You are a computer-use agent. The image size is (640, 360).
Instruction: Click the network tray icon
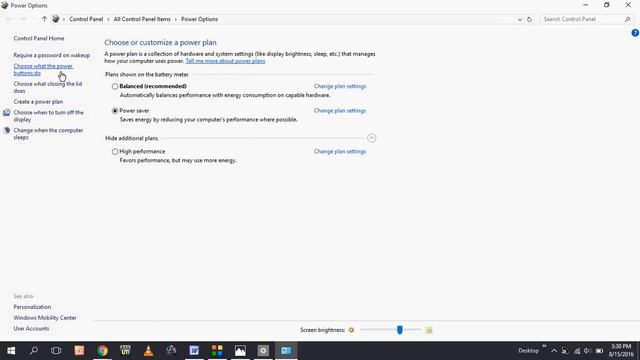pos(577,351)
